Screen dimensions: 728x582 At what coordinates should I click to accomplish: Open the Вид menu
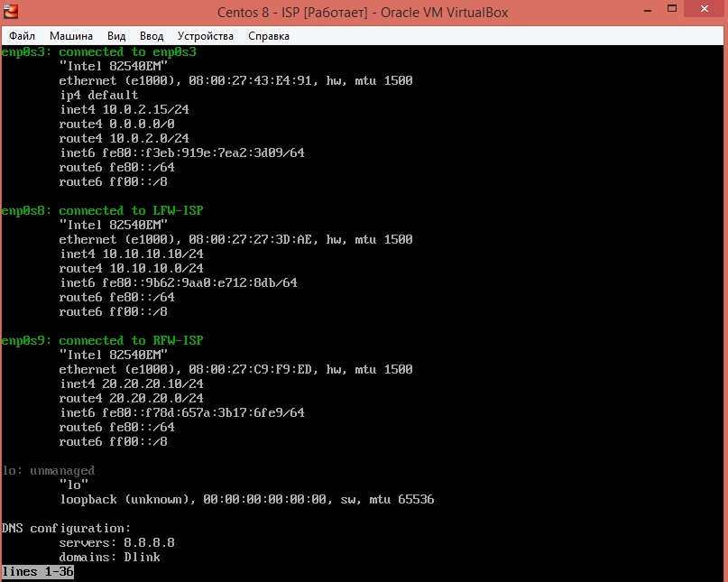116,36
